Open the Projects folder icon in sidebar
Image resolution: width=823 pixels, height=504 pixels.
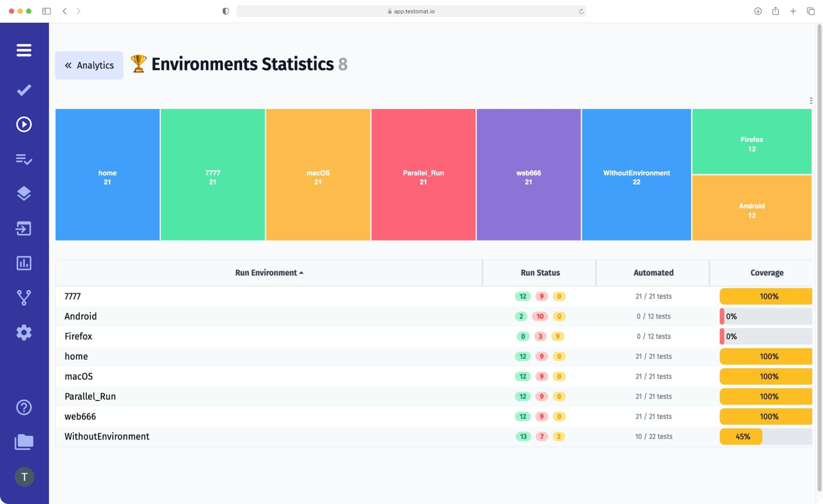click(x=24, y=442)
